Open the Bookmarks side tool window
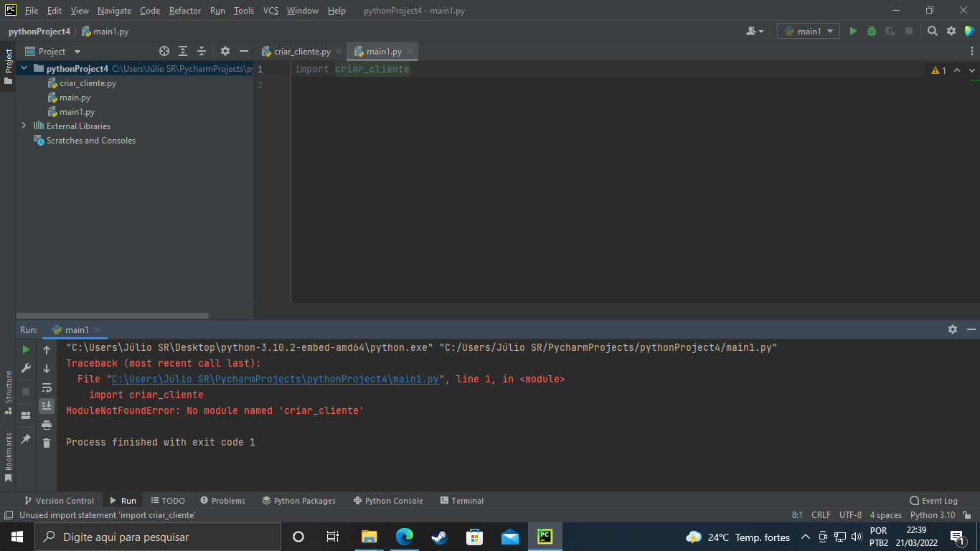The image size is (980, 551). [9, 457]
